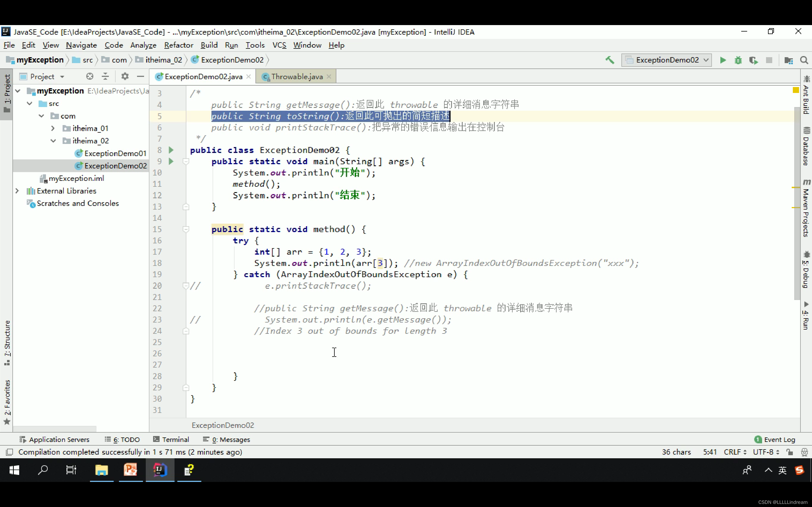Viewport: 812px width, 507px height.
Task: Open the Terminal tool window
Action: [171, 439]
